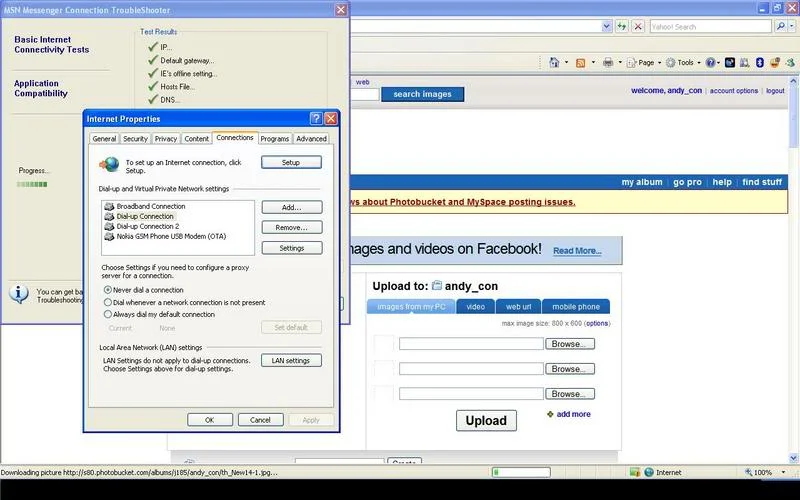Click the red Stop X icon
The image size is (800, 500).
coord(638,27)
